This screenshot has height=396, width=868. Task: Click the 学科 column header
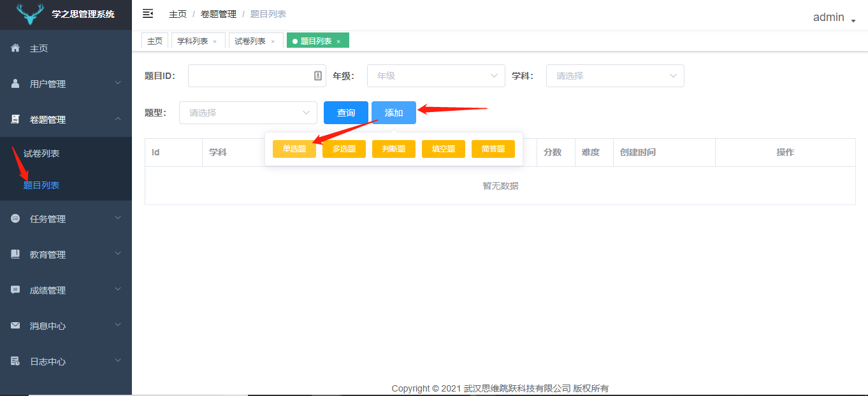coord(218,152)
